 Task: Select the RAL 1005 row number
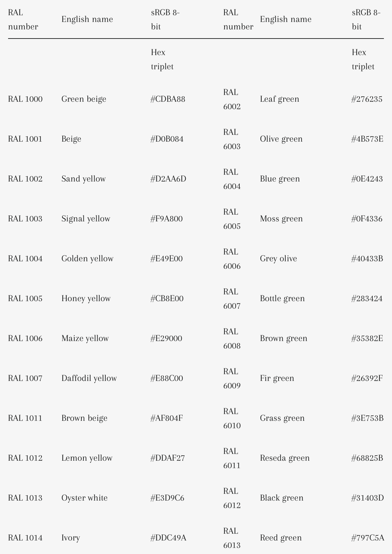point(25,298)
